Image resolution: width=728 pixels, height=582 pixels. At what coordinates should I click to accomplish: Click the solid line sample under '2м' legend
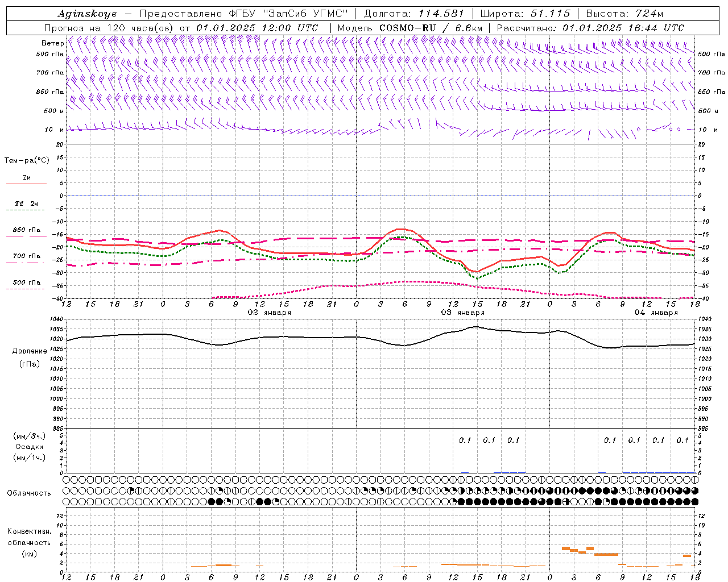click(26, 184)
